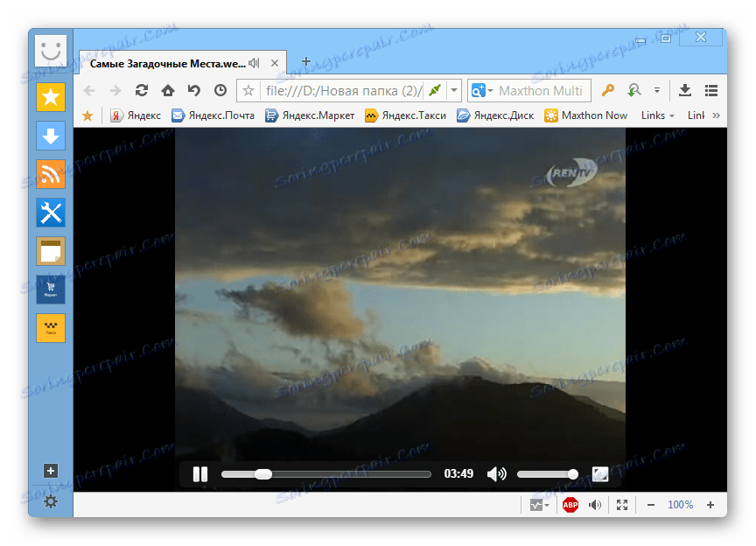Screen dimensions: 756x546
Task: Open the notes (SkyNote) sidebar icon
Action: coord(51,251)
